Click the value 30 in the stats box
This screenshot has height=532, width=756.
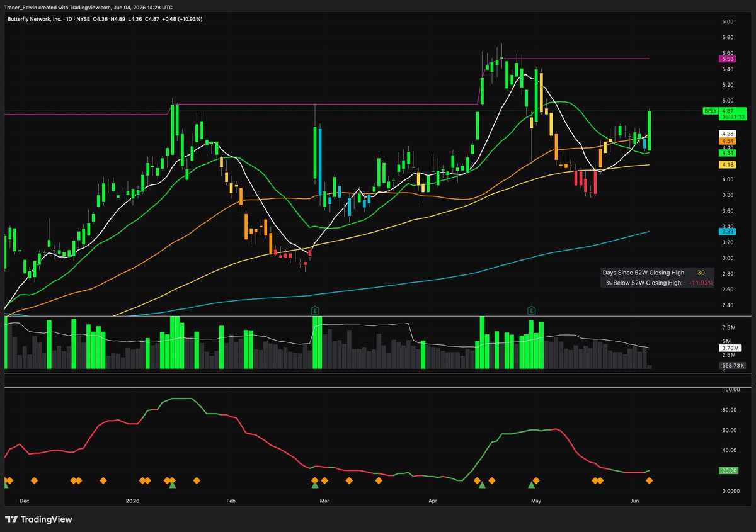pos(701,273)
